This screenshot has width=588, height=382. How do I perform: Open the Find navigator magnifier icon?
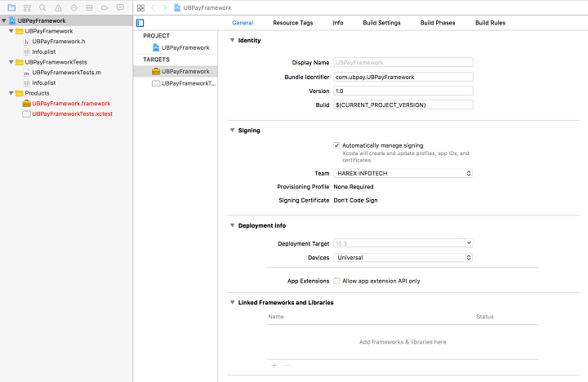[x=42, y=7]
